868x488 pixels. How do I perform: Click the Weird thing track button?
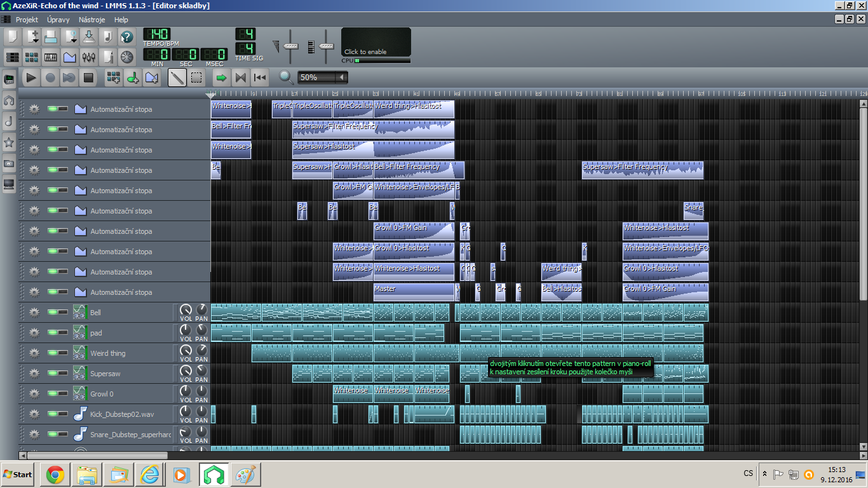121,353
